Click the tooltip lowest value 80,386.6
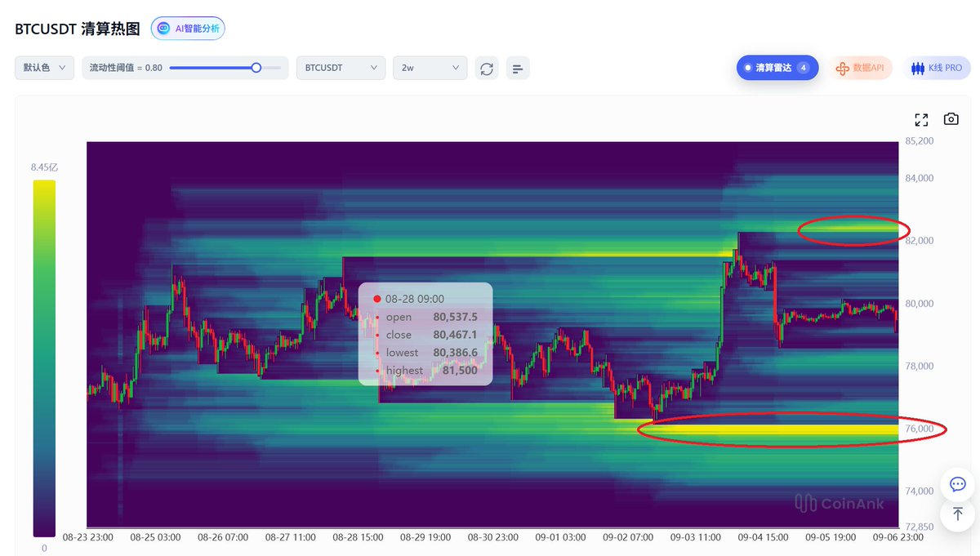This screenshot has width=980, height=556. coord(455,353)
